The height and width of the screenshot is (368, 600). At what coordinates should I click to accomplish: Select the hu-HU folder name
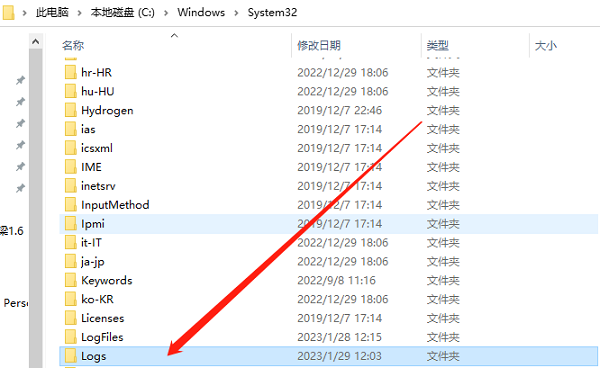pyautogui.click(x=98, y=91)
